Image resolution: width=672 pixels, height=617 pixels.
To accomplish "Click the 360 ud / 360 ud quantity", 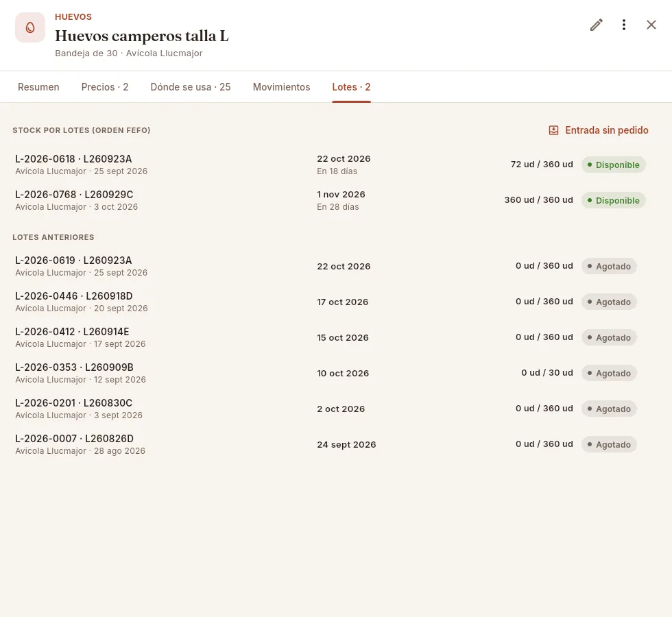I will click(x=539, y=199).
